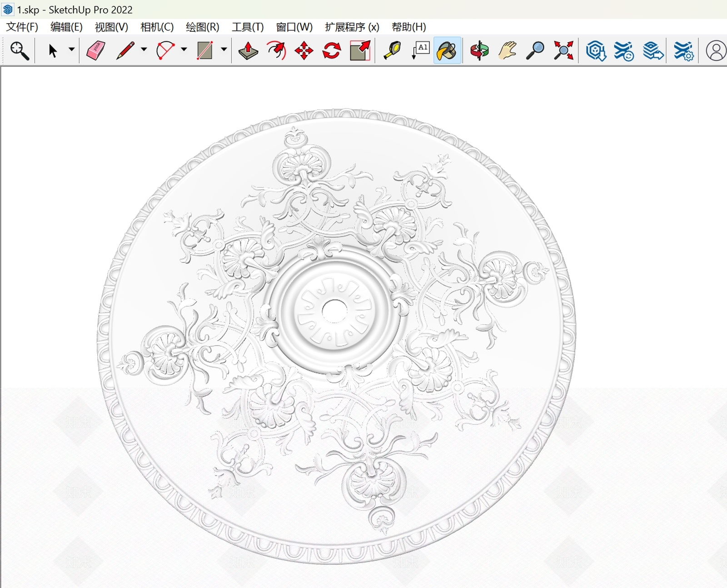Open the 视图(V) menu
This screenshot has height=588, width=727.
(111, 27)
